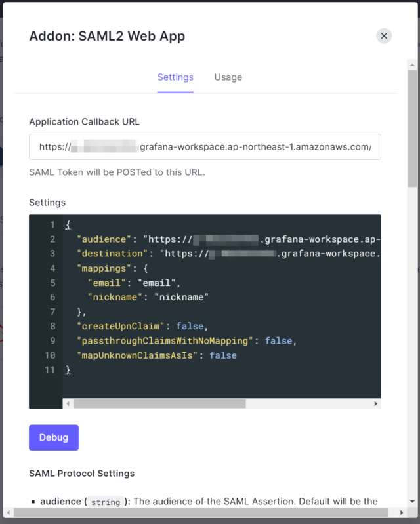Click the Debug button
420x524 pixels.
point(54,437)
